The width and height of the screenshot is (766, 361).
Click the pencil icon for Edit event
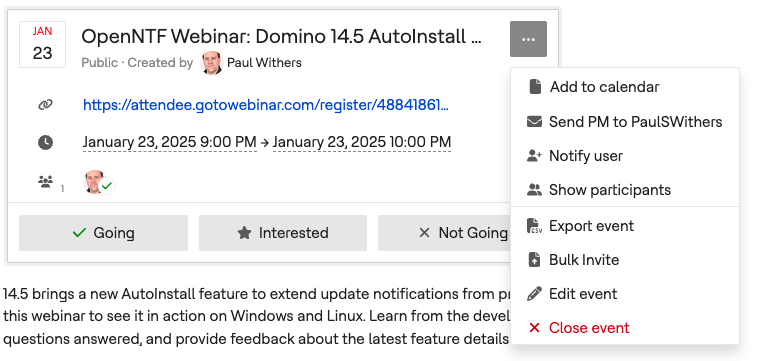click(534, 294)
